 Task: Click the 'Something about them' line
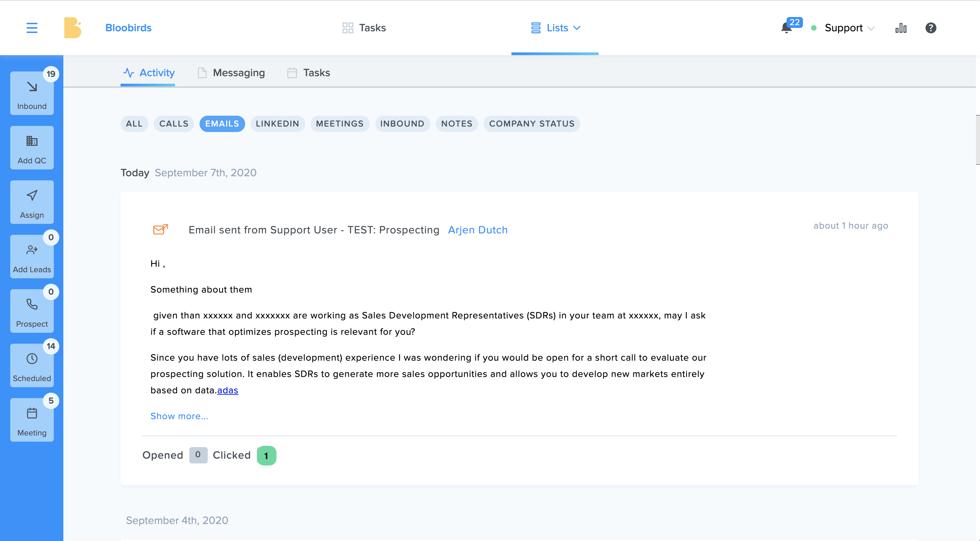tap(201, 289)
